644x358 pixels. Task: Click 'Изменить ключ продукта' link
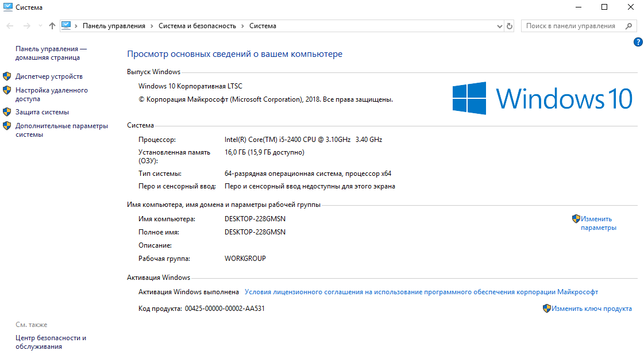pyautogui.click(x=591, y=309)
